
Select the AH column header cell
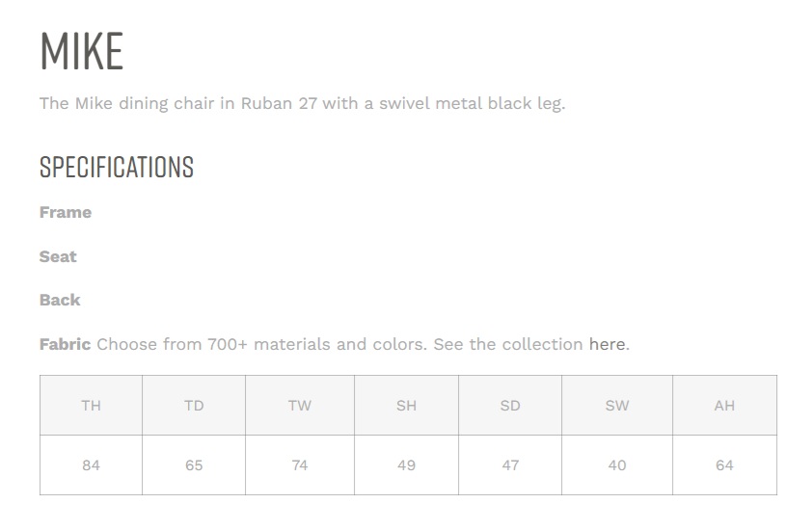(724, 406)
